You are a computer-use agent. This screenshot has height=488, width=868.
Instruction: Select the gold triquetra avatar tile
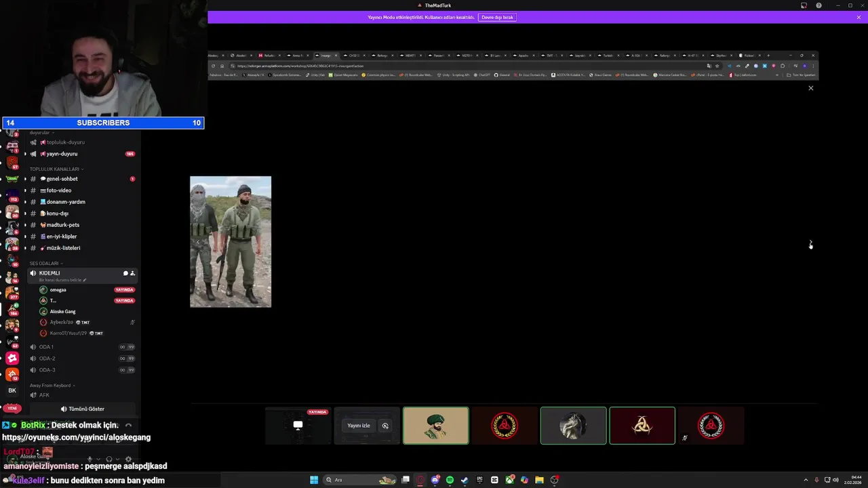click(x=642, y=426)
